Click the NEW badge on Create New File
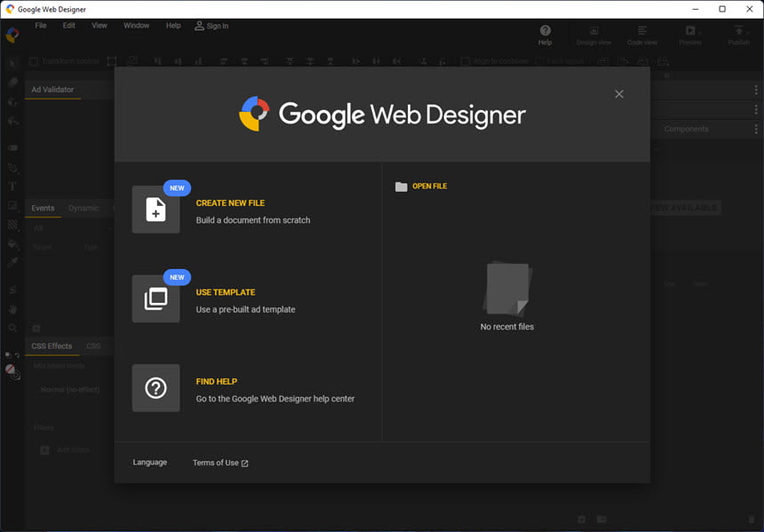The width and height of the screenshot is (764, 532). point(177,188)
